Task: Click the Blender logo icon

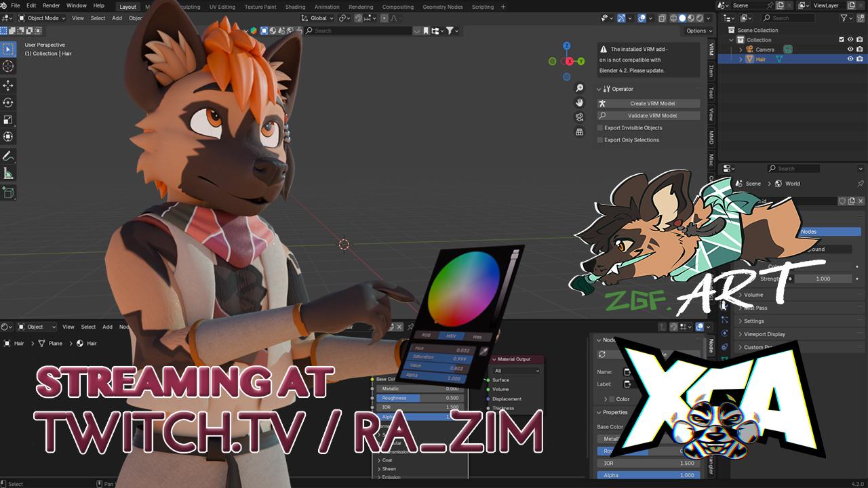Action: point(5,5)
